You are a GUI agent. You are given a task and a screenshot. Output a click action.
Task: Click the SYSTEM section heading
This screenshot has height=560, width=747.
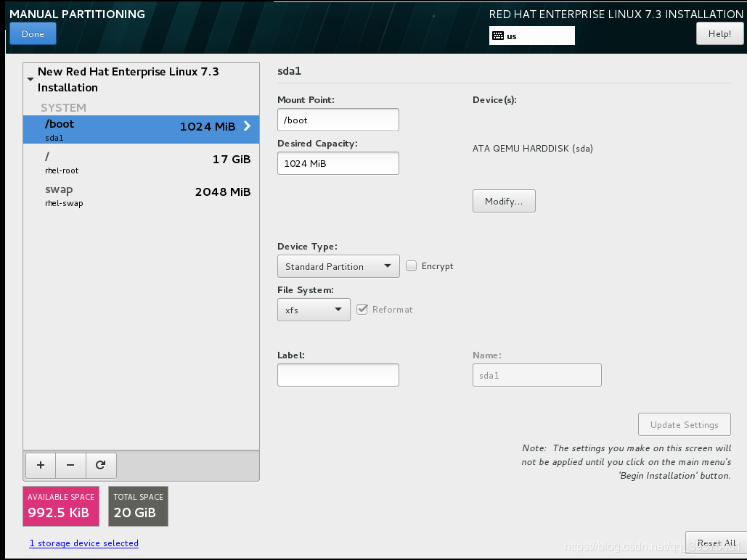point(63,107)
